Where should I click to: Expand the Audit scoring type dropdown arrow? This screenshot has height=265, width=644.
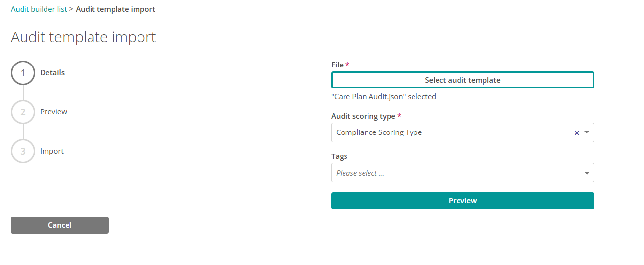coord(587,132)
